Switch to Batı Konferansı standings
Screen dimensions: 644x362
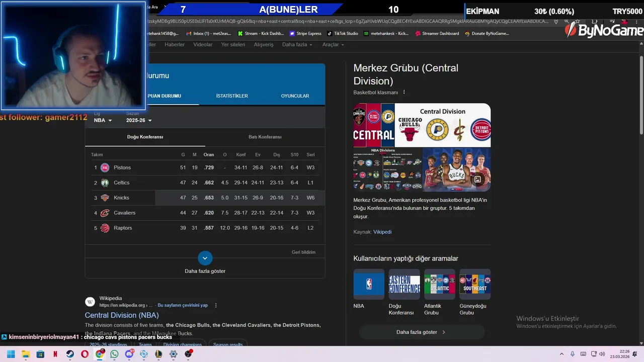(265, 137)
